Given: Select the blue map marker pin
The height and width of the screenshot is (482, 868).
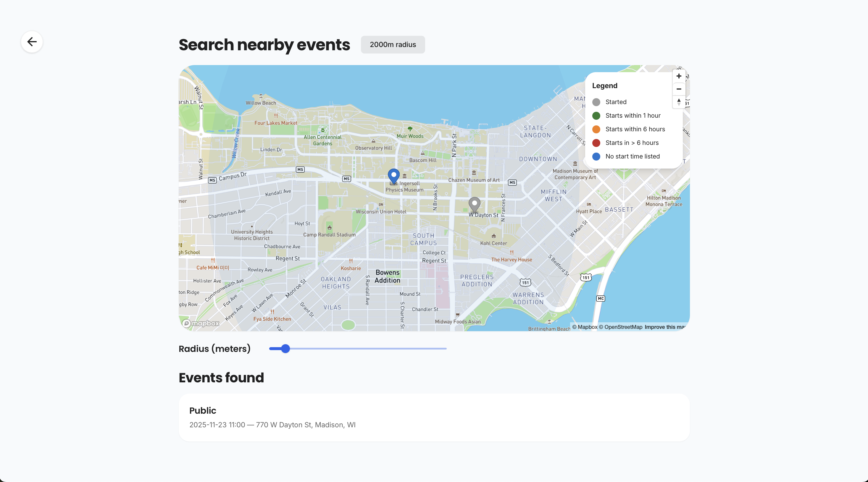Looking at the screenshot, I should 393,175.
